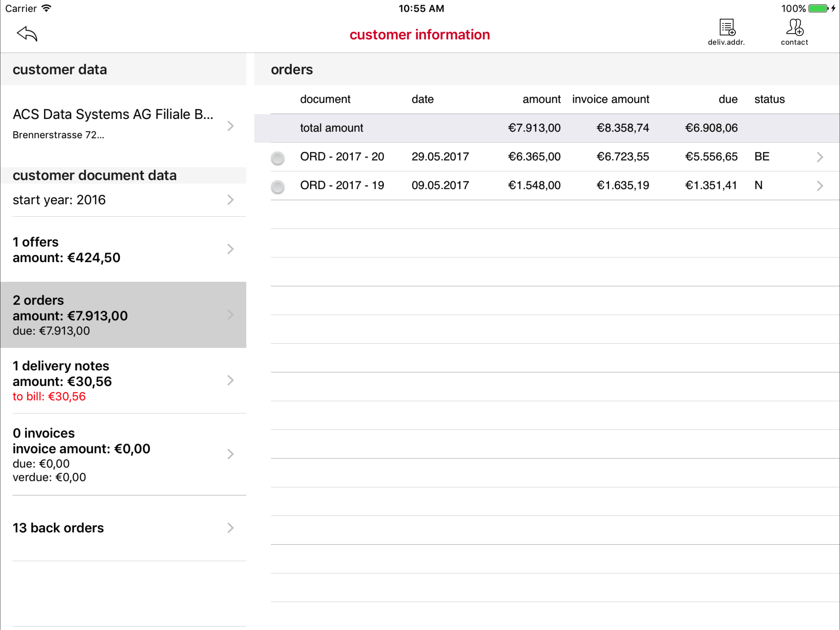Select radio button for ORD - 2017 - 20

click(278, 158)
